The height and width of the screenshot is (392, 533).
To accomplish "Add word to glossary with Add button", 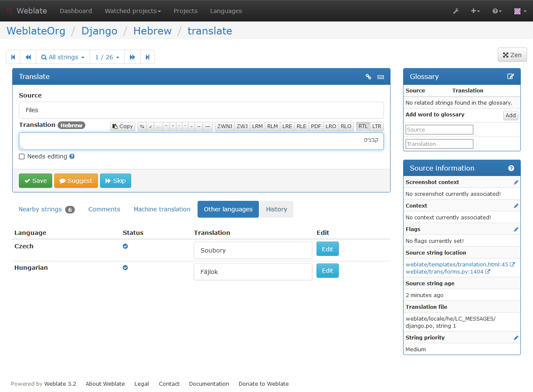I will pos(511,116).
